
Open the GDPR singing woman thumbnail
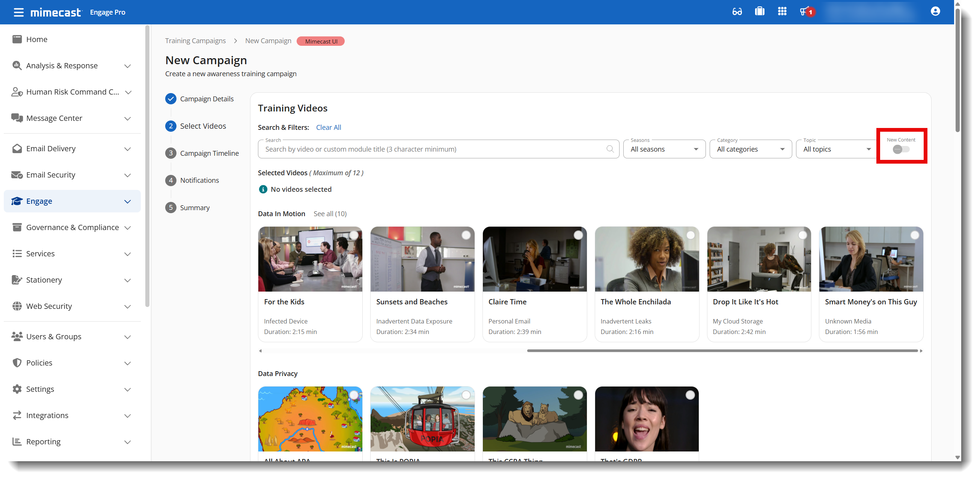pos(646,419)
